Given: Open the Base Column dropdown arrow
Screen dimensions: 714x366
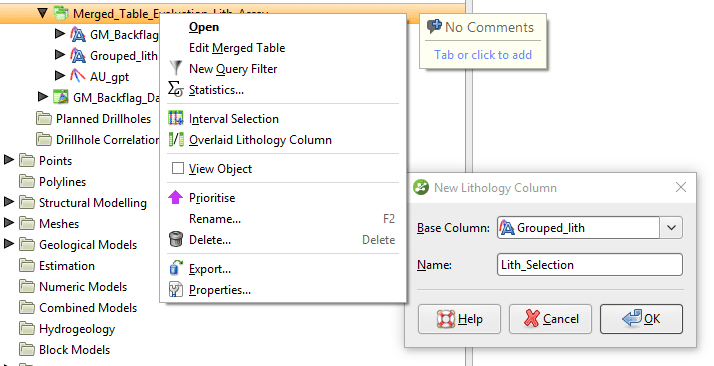Looking at the screenshot, I should [x=671, y=228].
